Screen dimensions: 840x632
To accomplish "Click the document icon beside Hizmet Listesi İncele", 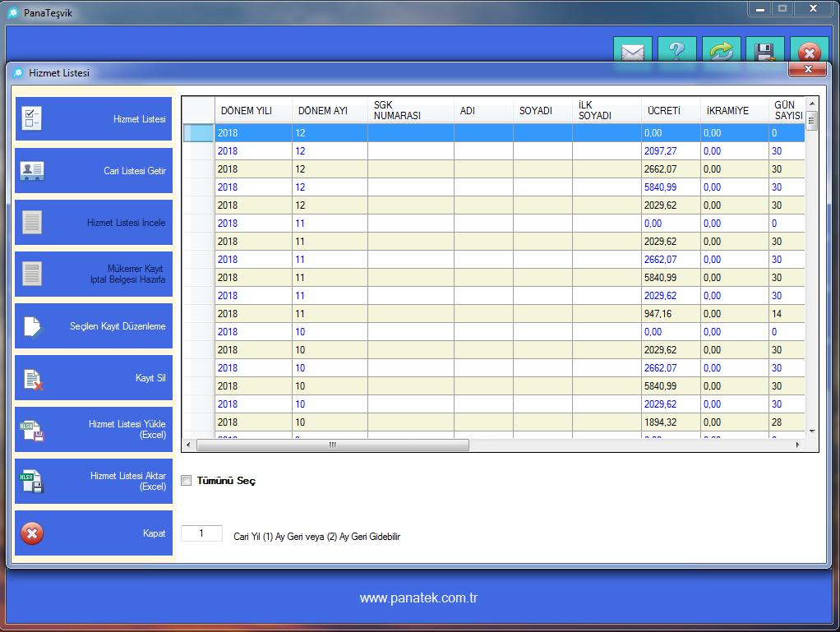I will [x=31, y=222].
